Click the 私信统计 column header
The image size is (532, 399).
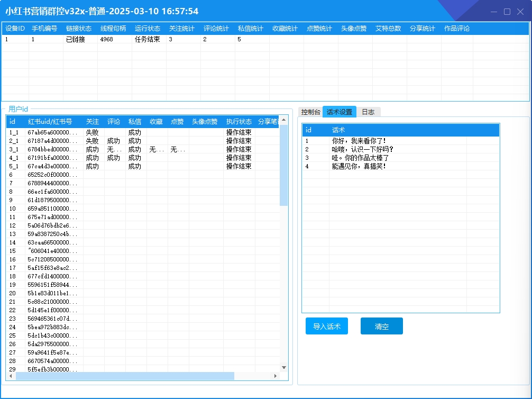click(250, 29)
